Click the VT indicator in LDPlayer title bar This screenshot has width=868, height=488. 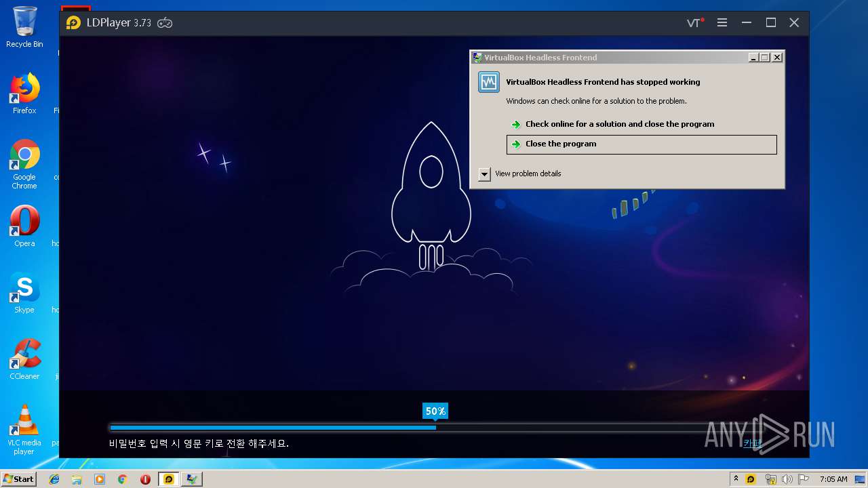click(x=695, y=22)
